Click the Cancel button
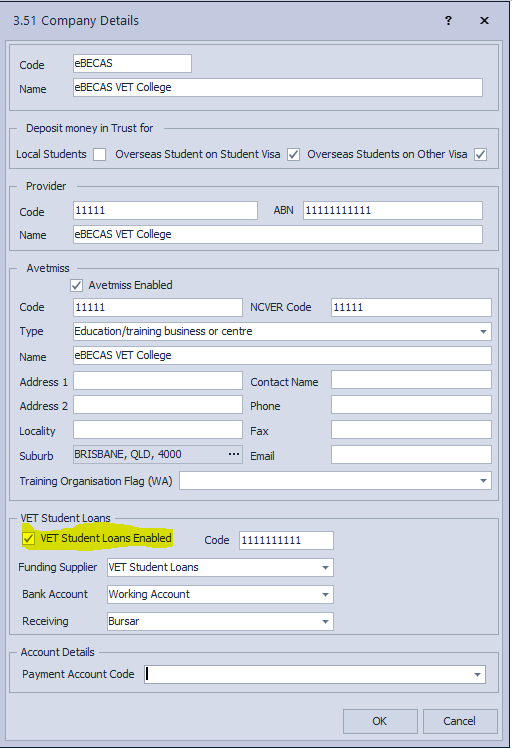512x749 pixels. pos(460,721)
